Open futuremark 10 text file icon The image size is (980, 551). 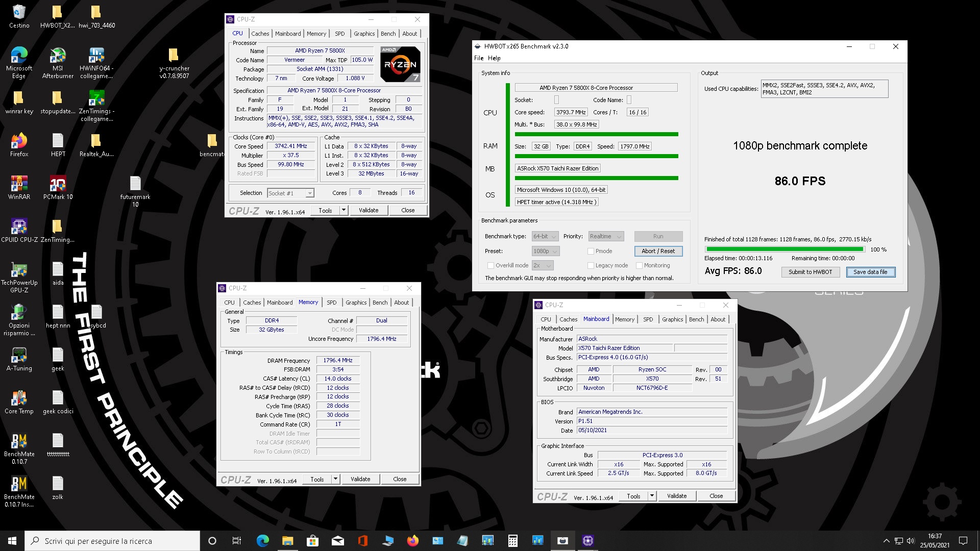(135, 191)
